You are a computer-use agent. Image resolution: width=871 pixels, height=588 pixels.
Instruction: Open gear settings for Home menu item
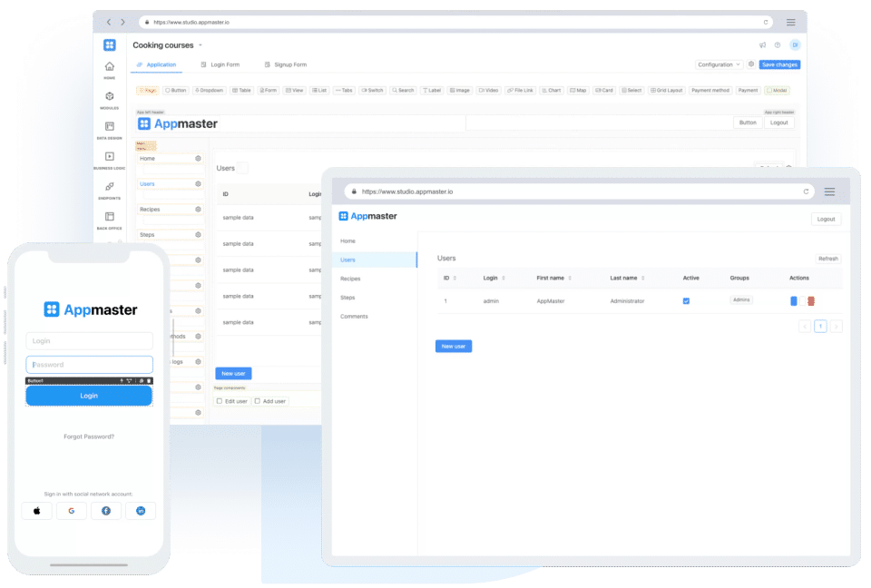(198, 159)
